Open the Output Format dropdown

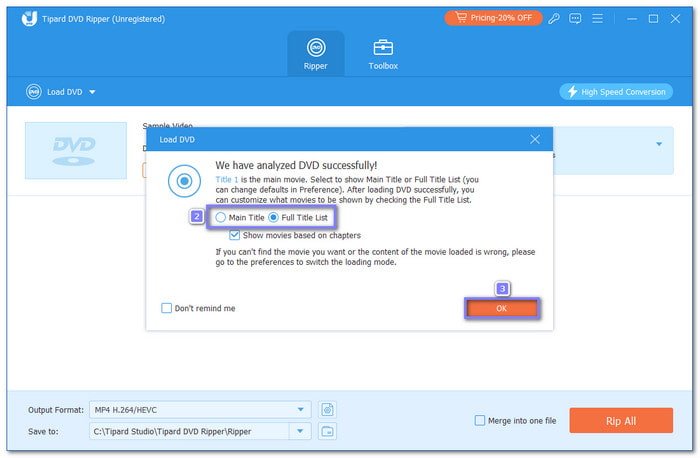(x=303, y=409)
